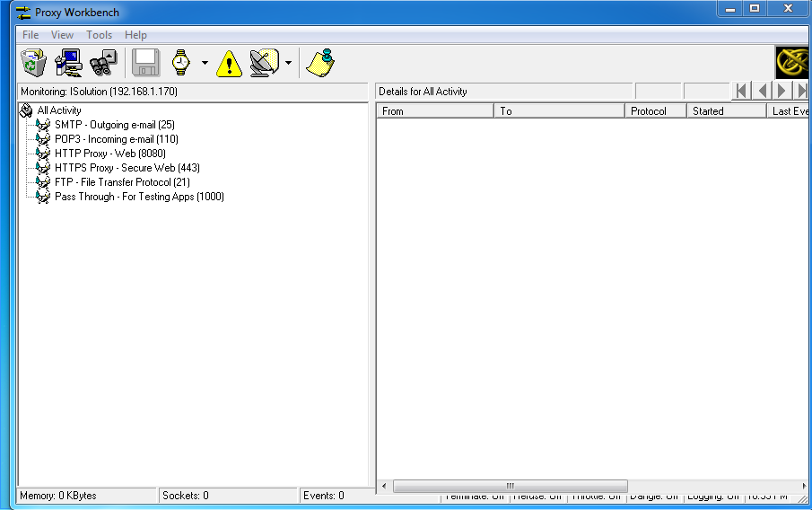This screenshot has width=812, height=510.
Task: Click the binoculars find toolbar icon
Action: tap(103, 63)
